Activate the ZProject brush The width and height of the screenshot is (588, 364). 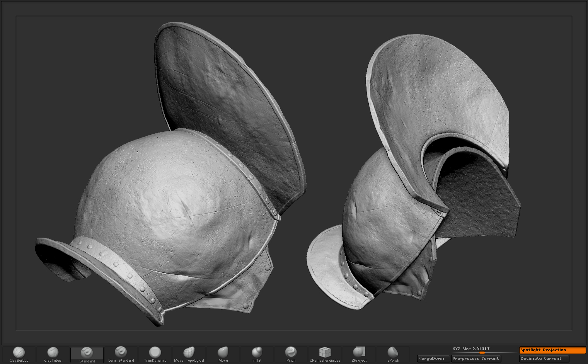(359, 355)
